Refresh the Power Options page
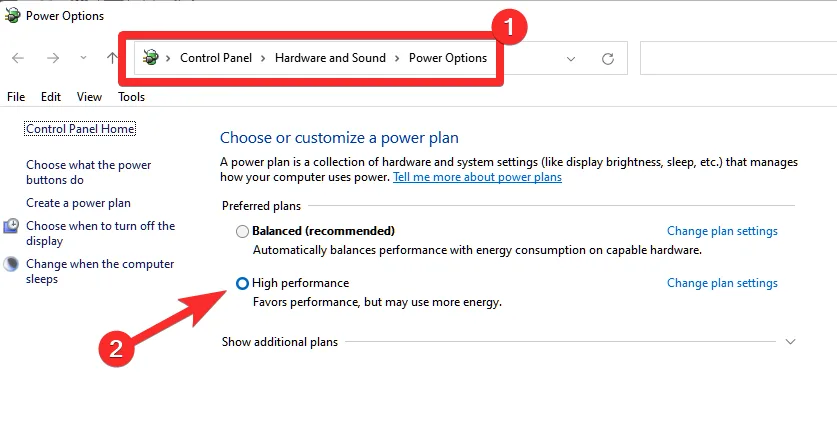The image size is (837, 442). pyautogui.click(x=607, y=59)
